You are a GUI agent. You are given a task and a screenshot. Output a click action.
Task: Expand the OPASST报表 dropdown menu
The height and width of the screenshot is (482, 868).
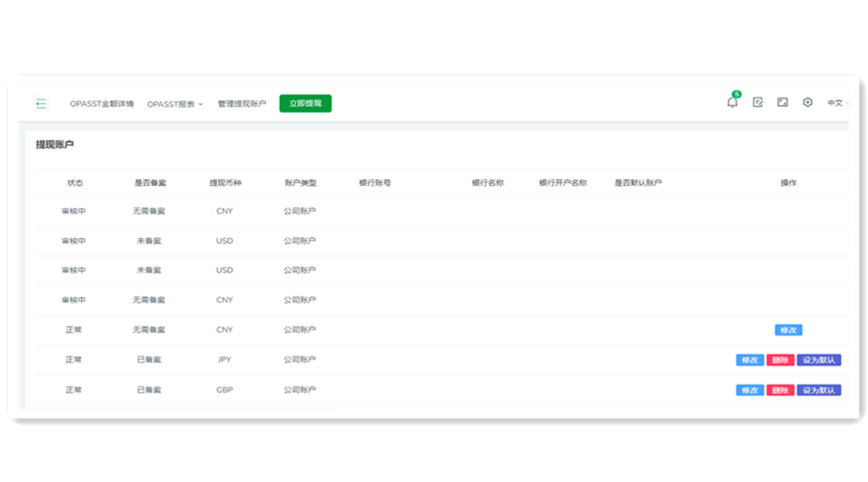175,104
